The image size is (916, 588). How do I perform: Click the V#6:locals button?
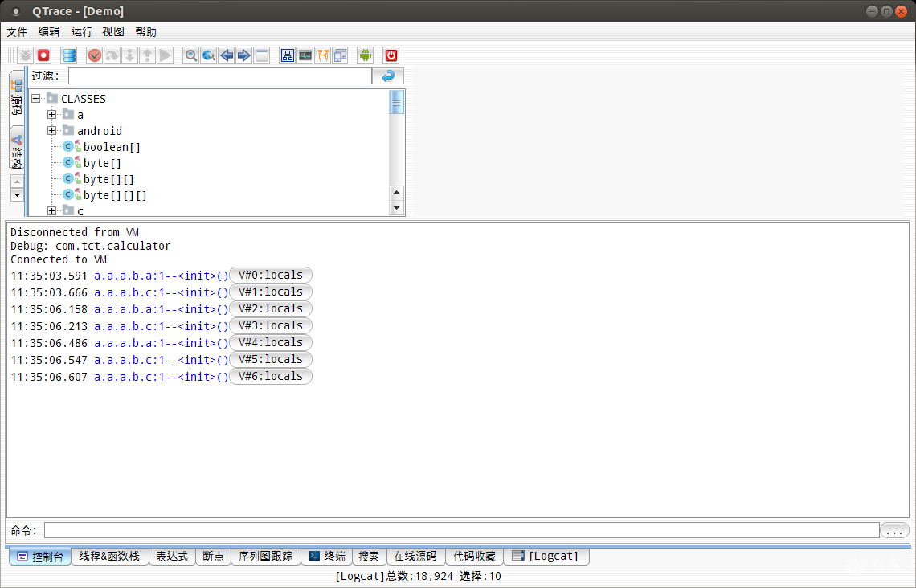(270, 376)
